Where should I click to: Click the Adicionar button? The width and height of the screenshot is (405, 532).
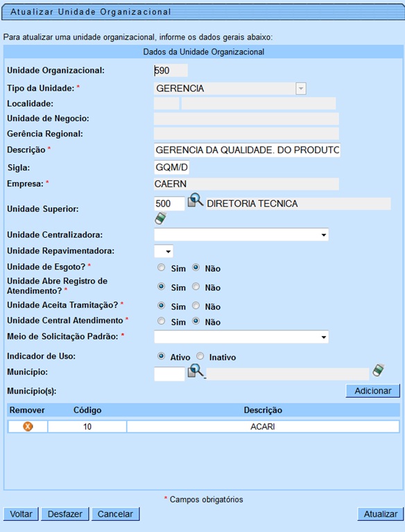click(372, 391)
